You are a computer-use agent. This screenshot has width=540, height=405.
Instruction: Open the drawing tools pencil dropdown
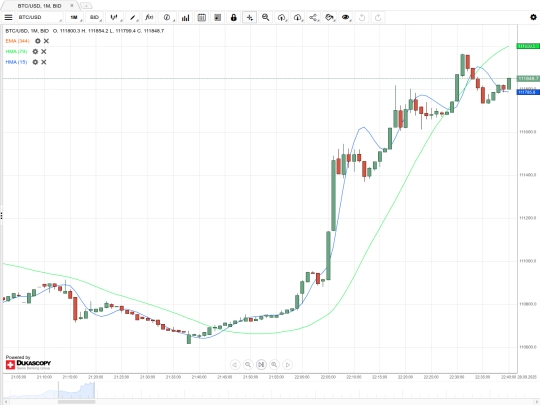click(x=133, y=17)
